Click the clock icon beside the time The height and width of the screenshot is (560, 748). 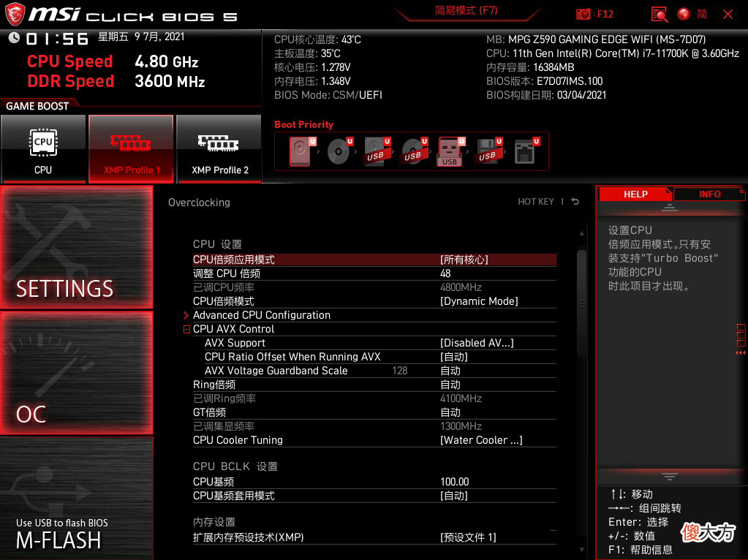coord(14,38)
